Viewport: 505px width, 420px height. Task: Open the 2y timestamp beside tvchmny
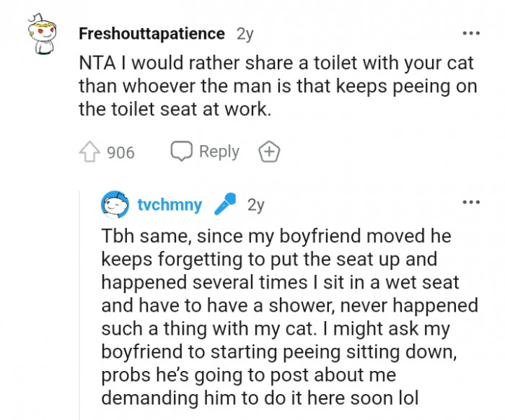point(255,204)
